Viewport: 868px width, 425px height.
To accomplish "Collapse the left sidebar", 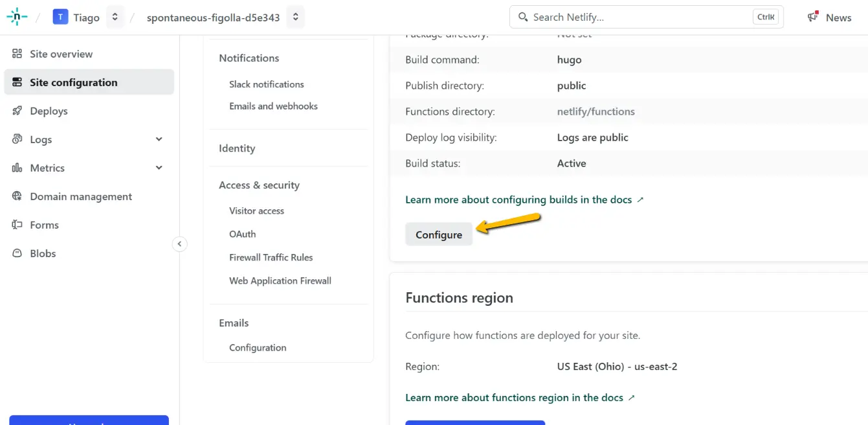I will click(179, 244).
